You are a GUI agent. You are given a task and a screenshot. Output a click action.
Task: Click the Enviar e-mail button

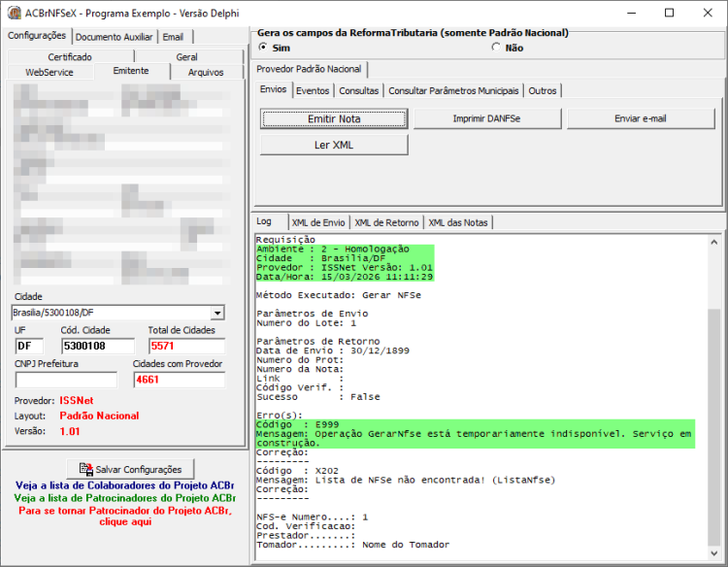click(x=641, y=118)
